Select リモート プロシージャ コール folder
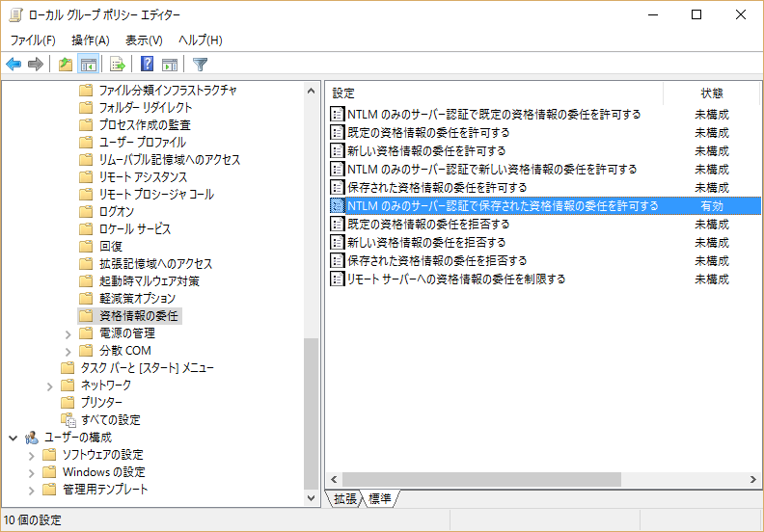 tap(156, 194)
